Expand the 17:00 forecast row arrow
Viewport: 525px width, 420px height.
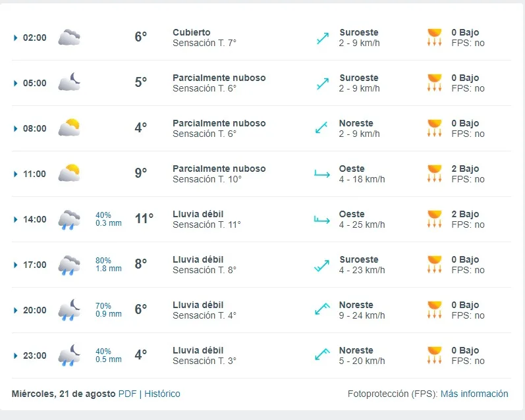[x=15, y=265]
